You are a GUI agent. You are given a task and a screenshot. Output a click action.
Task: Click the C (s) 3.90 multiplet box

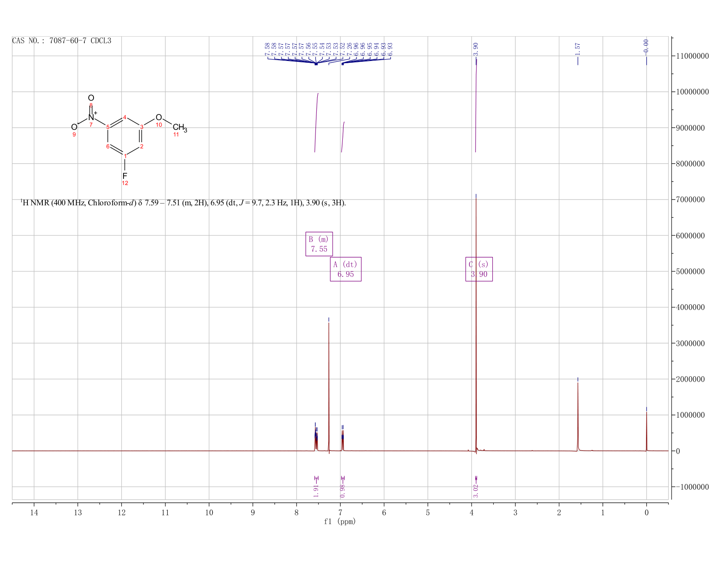pos(479,269)
